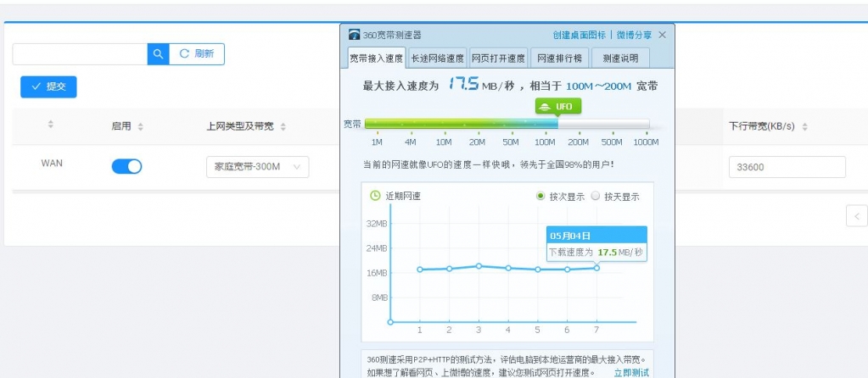Click the green UFO badge
The width and height of the screenshot is (868, 378).
point(558,106)
